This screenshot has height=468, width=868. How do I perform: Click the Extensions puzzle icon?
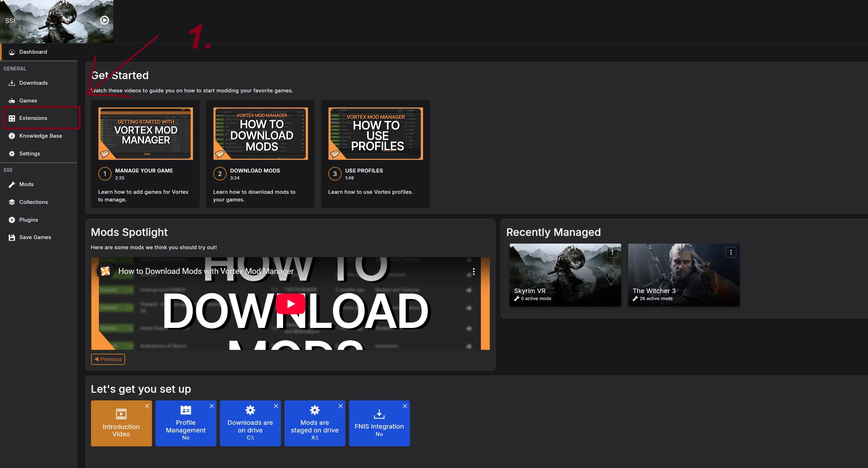pyautogui.click(x=12, y=118)
